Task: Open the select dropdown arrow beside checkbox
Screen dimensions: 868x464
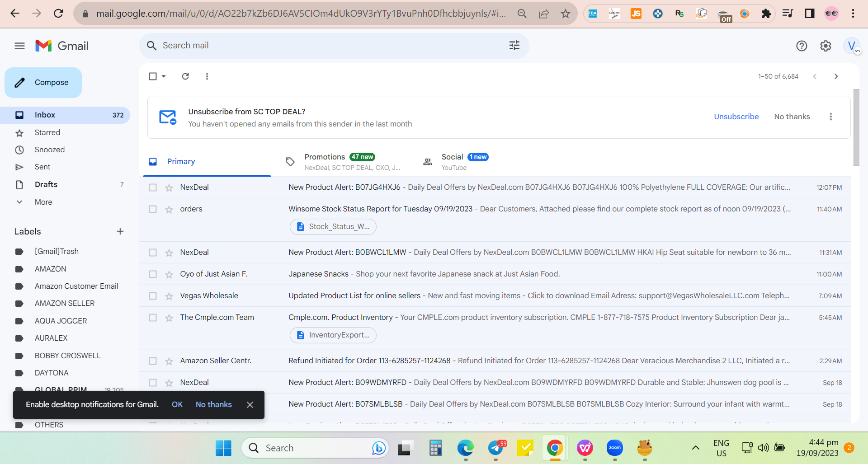Action: point(164,76)
